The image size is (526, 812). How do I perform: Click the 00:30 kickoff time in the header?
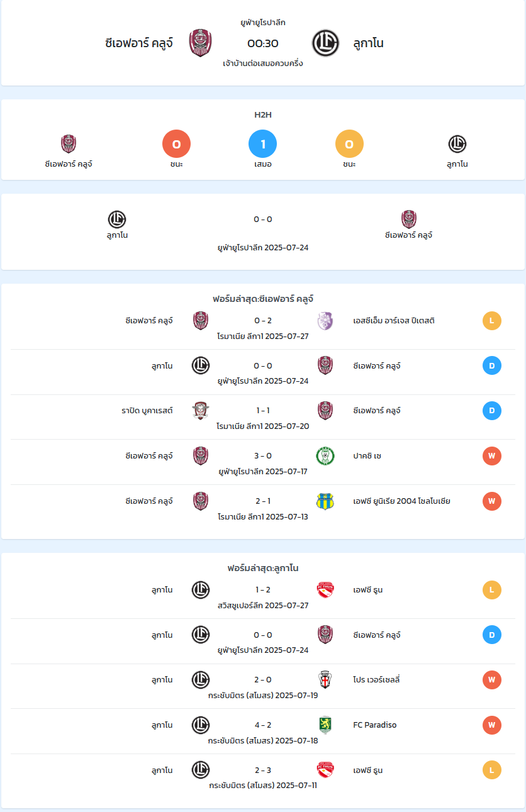[x=263, y=43]
